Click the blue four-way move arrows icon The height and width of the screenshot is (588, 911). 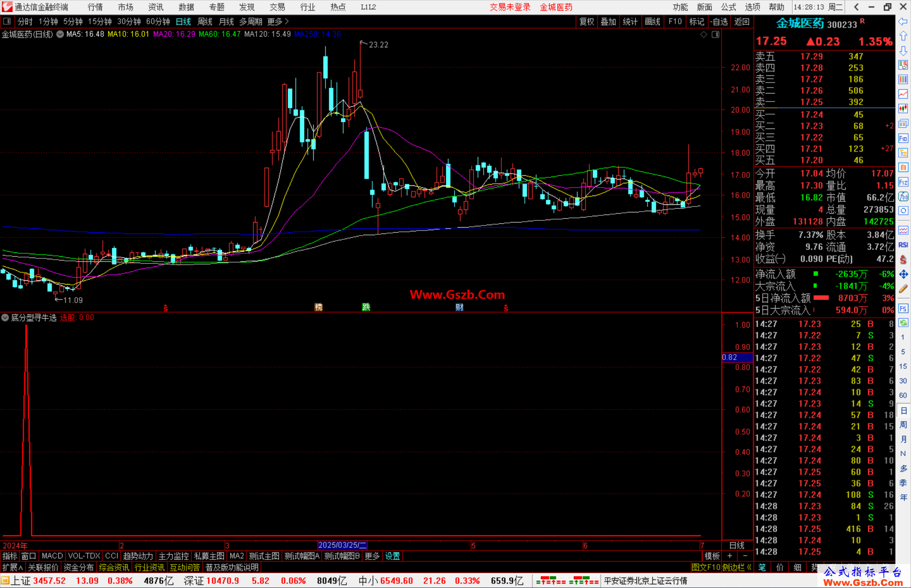[903, 274]
